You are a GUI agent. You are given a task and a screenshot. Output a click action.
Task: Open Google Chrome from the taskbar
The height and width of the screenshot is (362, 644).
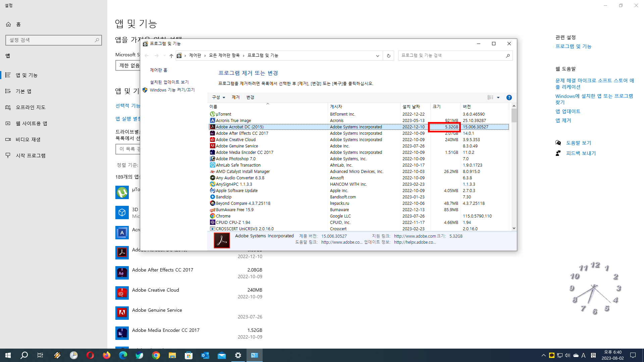(156, 355)
